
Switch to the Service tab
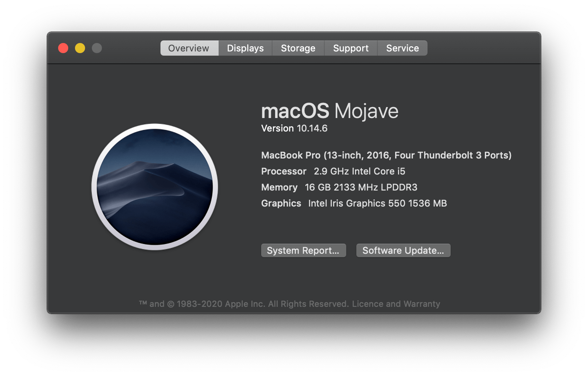click(x=402, y=48)
